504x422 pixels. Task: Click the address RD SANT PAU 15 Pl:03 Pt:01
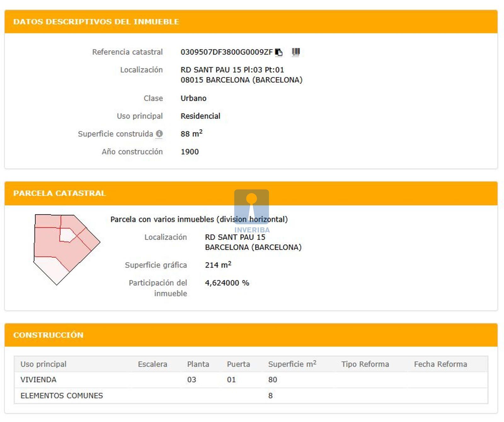pos(232,70)
